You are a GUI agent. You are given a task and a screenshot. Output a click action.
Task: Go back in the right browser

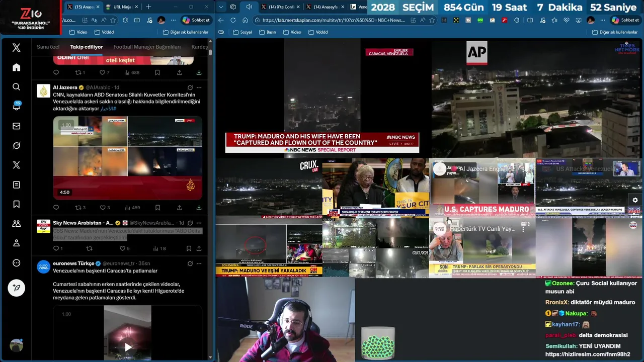221,20
